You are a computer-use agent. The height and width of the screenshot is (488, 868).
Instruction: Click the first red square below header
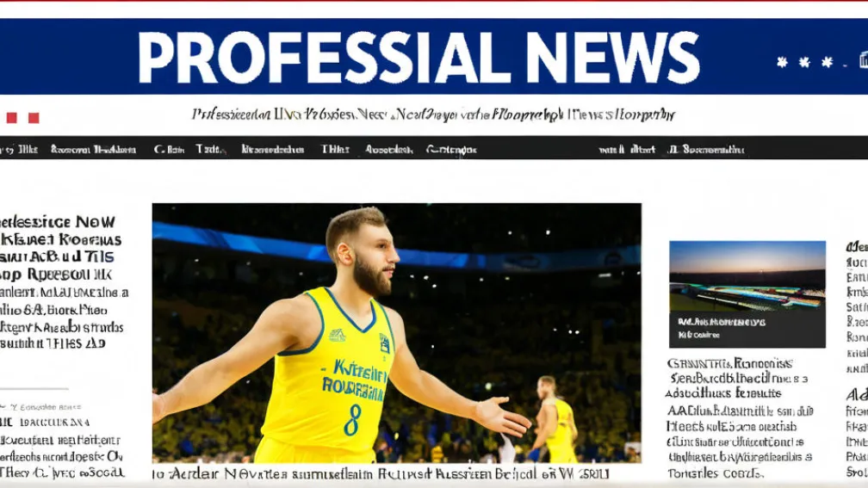click(x=11, y=118)
